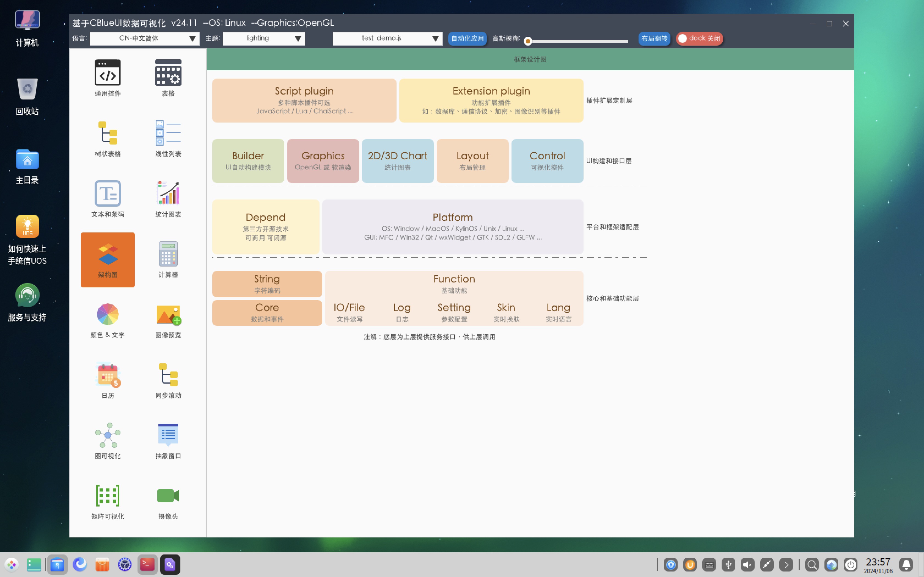Select the 架构图 sidebar item
Viewport: 924px width, 577px height.
pyautogui.click(x=108, y=259)
